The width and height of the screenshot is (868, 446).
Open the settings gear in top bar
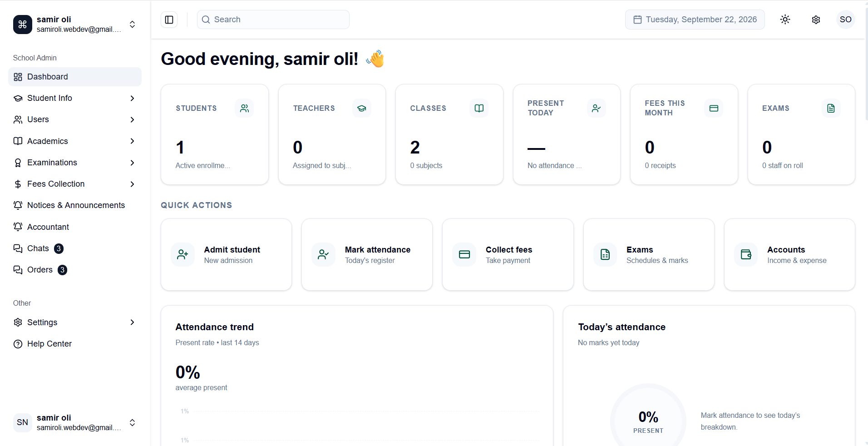(x=816, y=20)
